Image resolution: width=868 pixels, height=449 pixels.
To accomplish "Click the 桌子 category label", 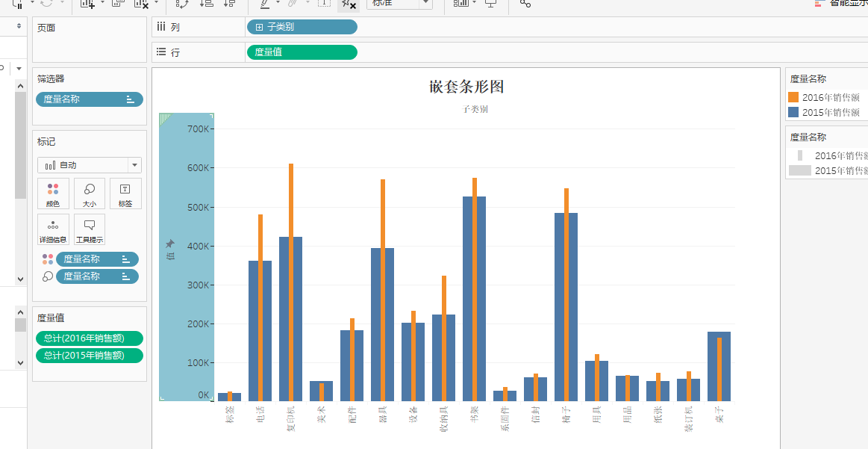I will [719, 414].
